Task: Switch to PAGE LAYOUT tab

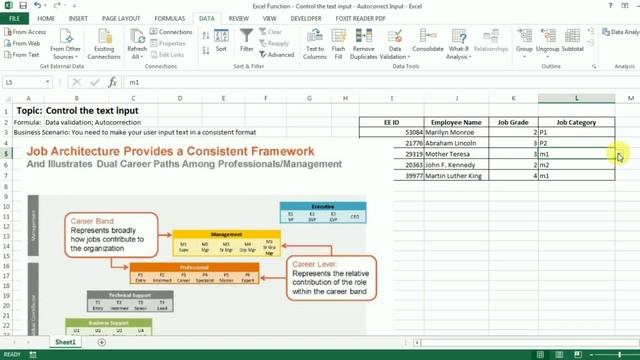Action: tap(121, 18)
